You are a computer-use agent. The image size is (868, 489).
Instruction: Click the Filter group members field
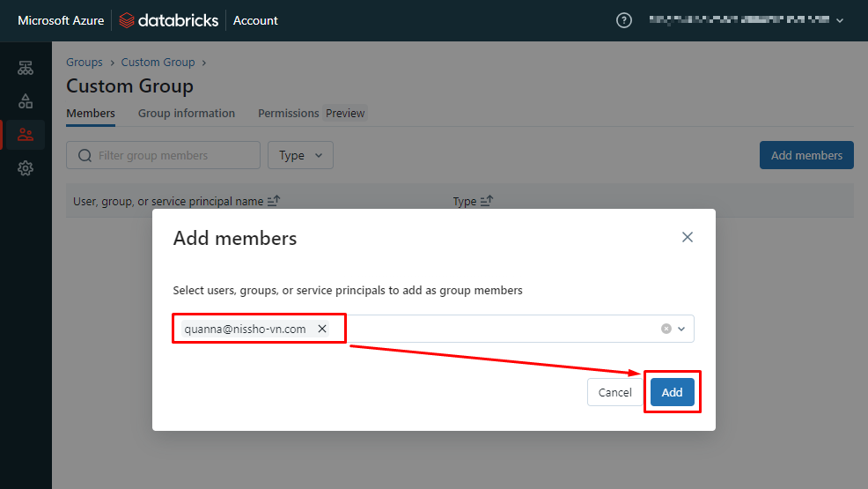(163, 155)
